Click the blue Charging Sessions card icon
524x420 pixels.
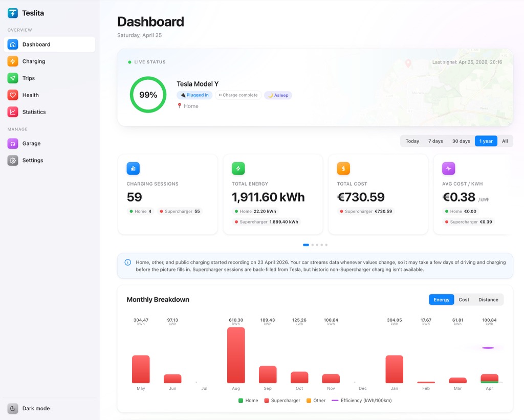[x=133, y=168]
